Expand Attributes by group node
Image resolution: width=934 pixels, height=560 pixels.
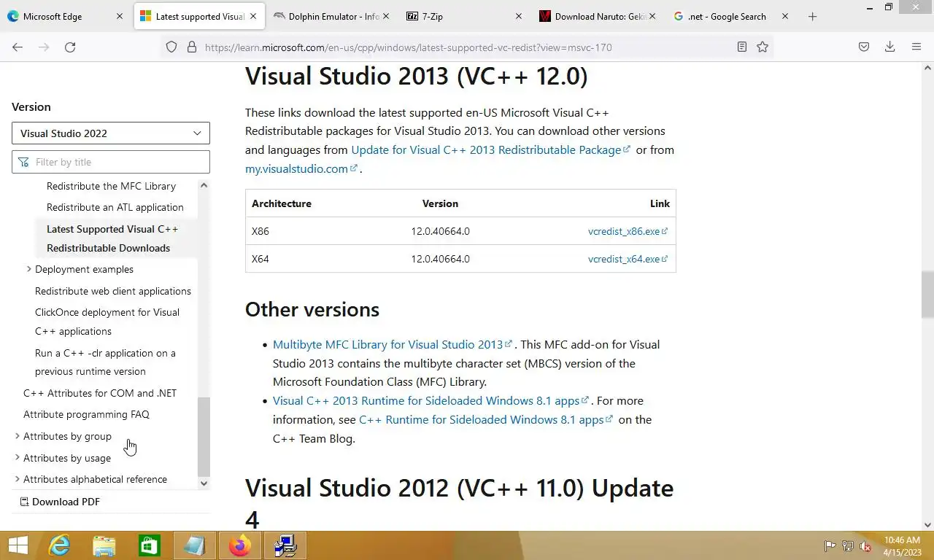tap(18, 436)
